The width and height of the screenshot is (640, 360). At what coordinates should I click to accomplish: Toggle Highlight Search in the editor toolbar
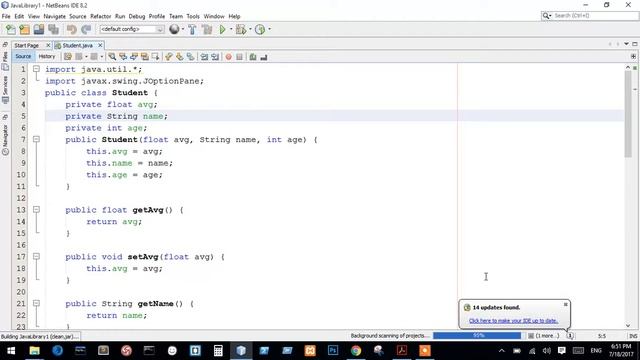pos(145,57)
